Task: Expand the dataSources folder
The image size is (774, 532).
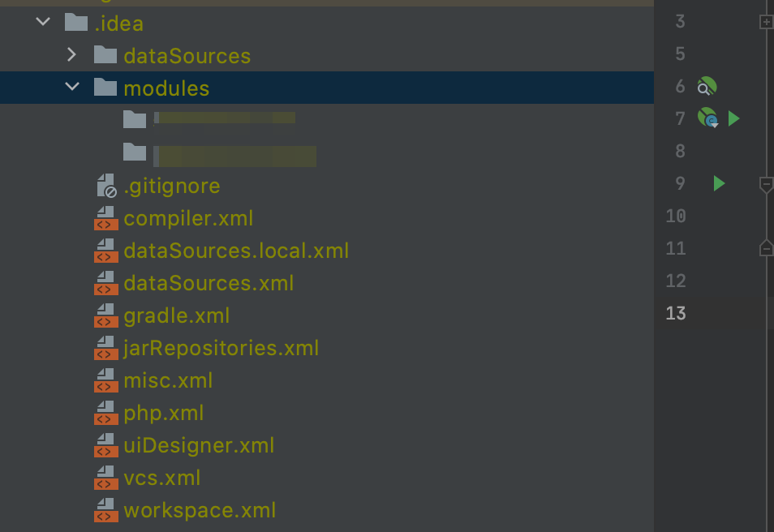Action: point(72,54)
